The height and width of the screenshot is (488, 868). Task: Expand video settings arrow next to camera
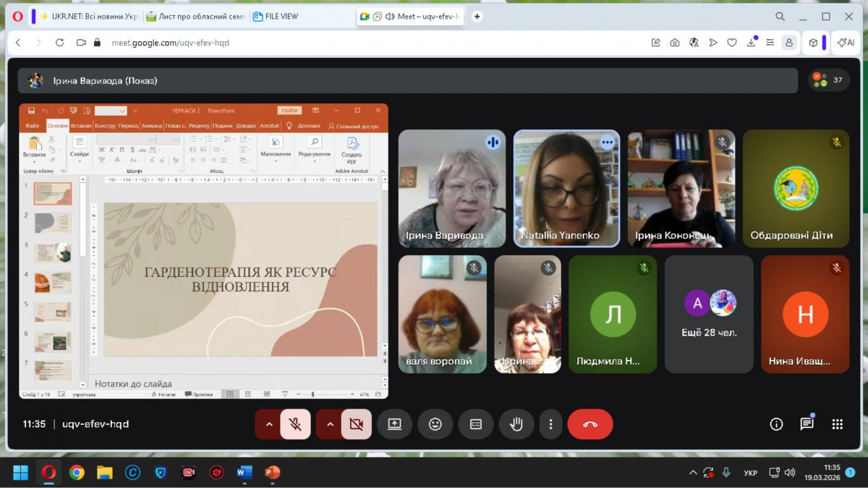pyautogui.click(x=330, y=424)
